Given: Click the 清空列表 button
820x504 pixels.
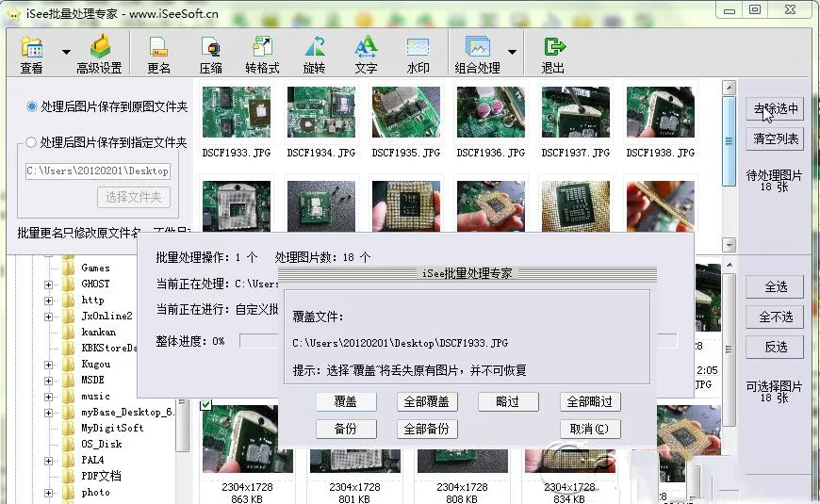Looking at the screenshot, I should 775,139.
